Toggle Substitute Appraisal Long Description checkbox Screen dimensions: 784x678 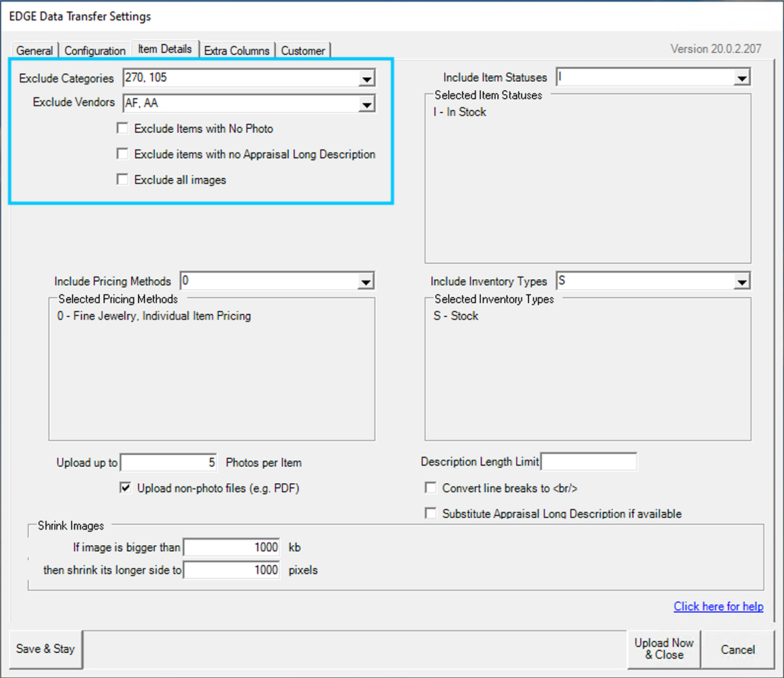(431, 513)
